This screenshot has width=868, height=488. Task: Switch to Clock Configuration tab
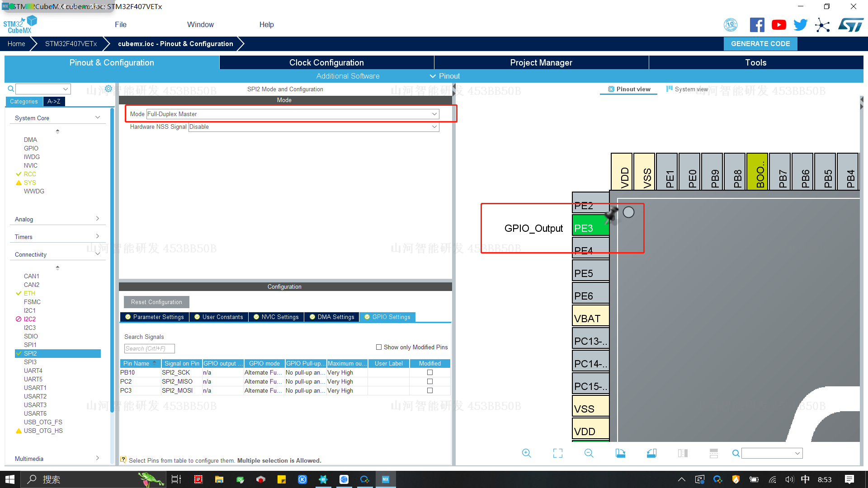[326, 62]
